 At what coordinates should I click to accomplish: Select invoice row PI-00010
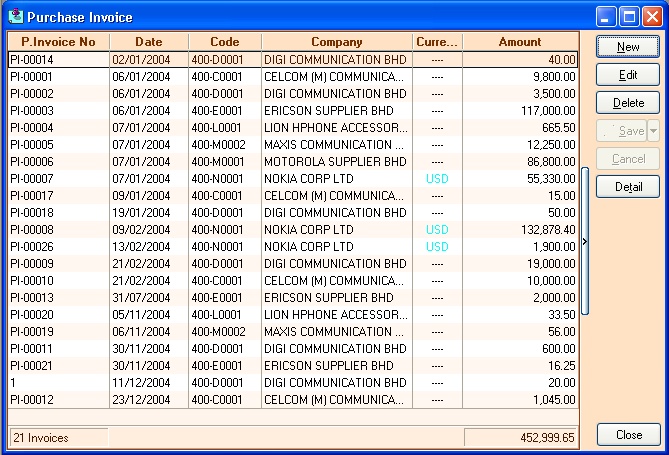[293, 281]
